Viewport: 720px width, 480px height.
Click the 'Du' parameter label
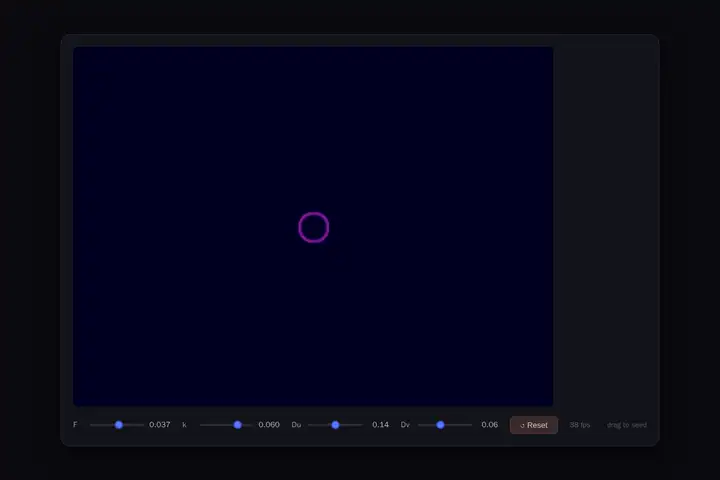click(x=296, y=425)
